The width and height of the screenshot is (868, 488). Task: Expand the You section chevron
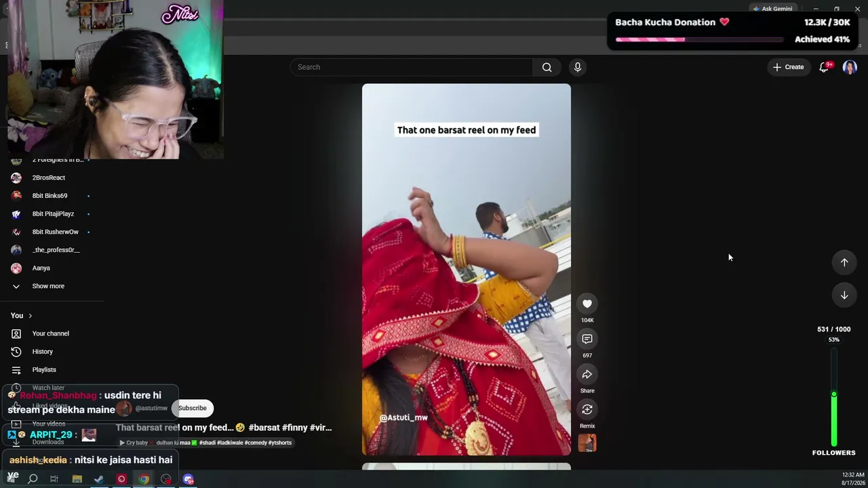[x=30, y=316]
